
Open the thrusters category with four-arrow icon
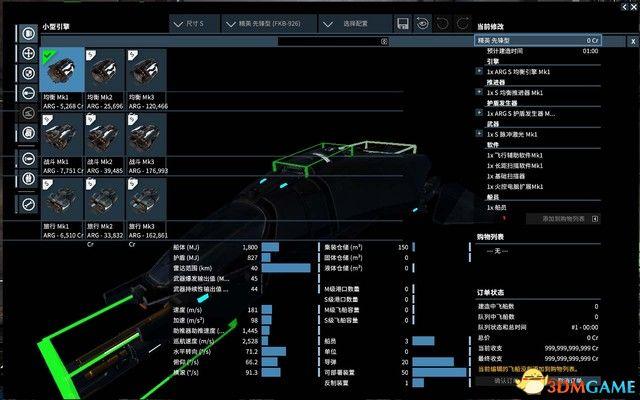[28, 53]
